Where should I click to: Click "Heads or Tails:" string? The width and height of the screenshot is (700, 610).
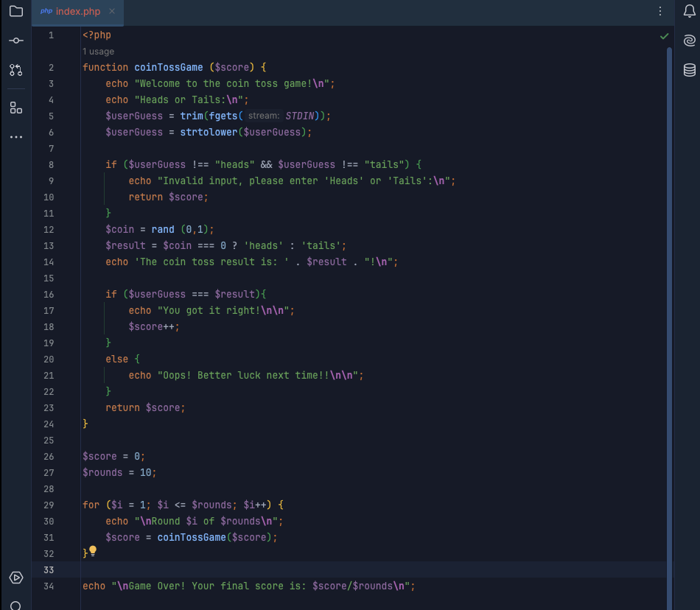pos(191,99)
